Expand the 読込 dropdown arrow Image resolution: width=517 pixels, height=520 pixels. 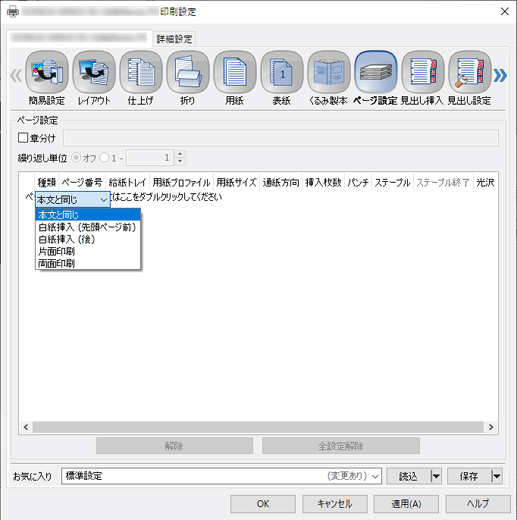(x=436, y=476)
